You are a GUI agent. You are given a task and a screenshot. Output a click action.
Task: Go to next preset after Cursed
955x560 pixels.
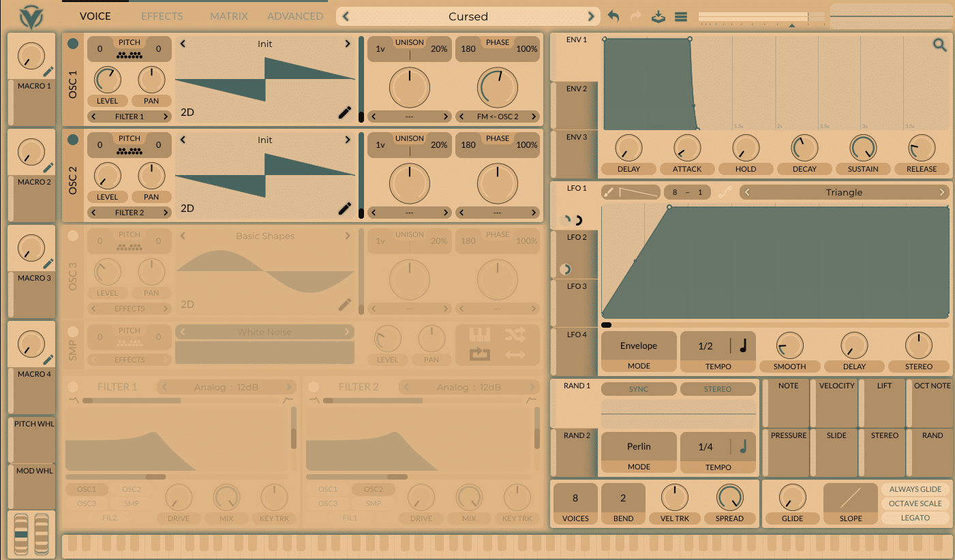(x=591, y=16)
